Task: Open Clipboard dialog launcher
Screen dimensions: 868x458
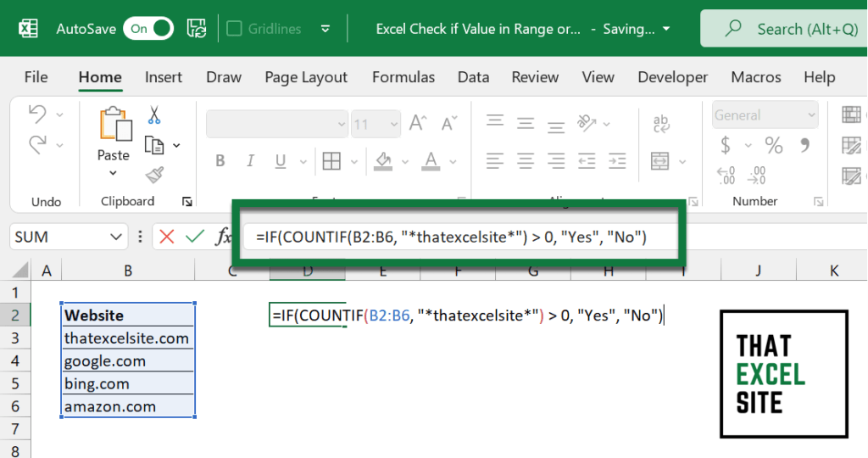Action: [187, 202]
